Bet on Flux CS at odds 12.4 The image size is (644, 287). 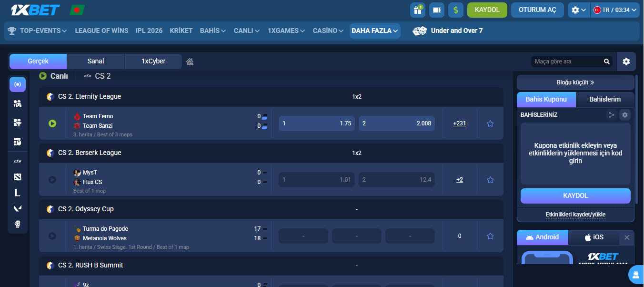(397, 180)
